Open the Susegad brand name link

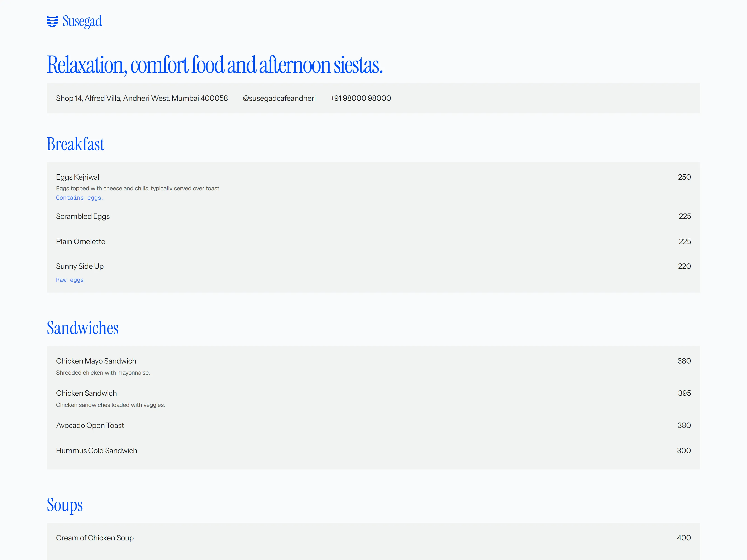(x=82, y=22)
